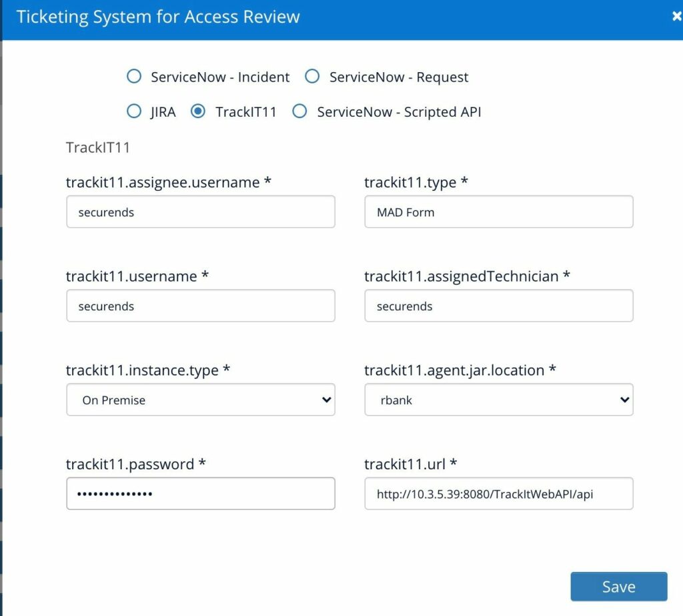Select the TrackIT11 radio button
The height and width of the screenshot is (616, 683).
[197, 111]
